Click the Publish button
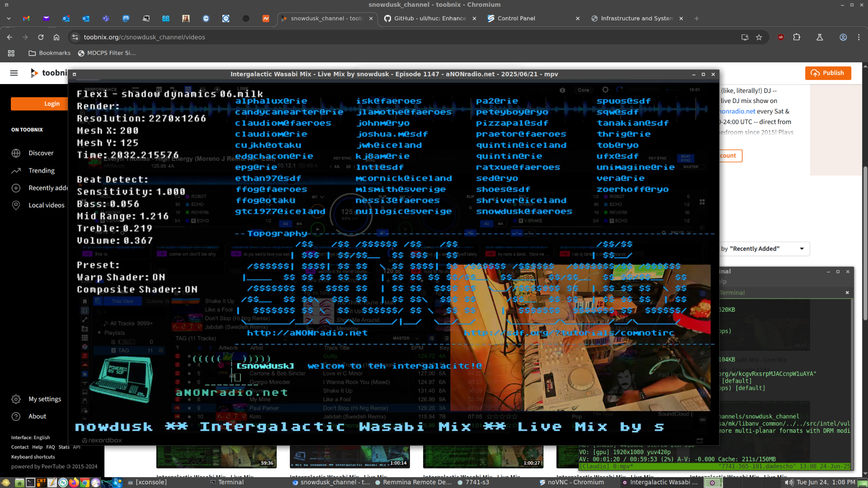Viewport: 868px width, 488px height. [828, 73]
